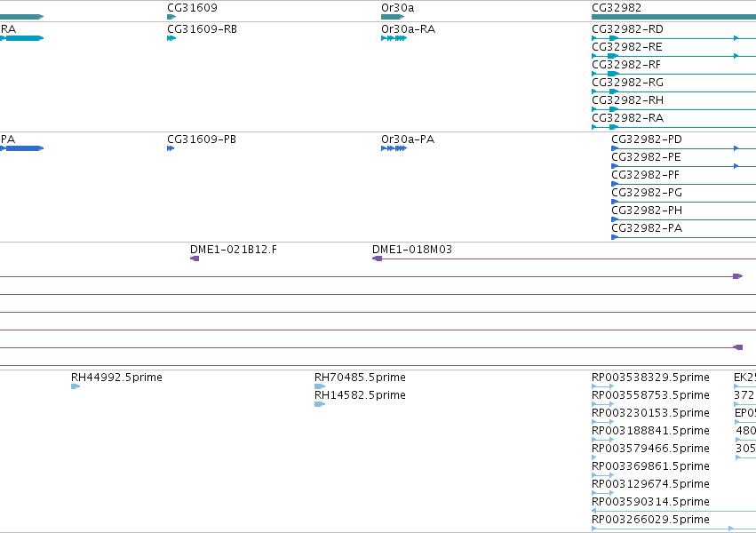The image size is (756, 533).
Task: Select transcript CG32982-RF
Action: pyautogui.click(x=625, y=65)
